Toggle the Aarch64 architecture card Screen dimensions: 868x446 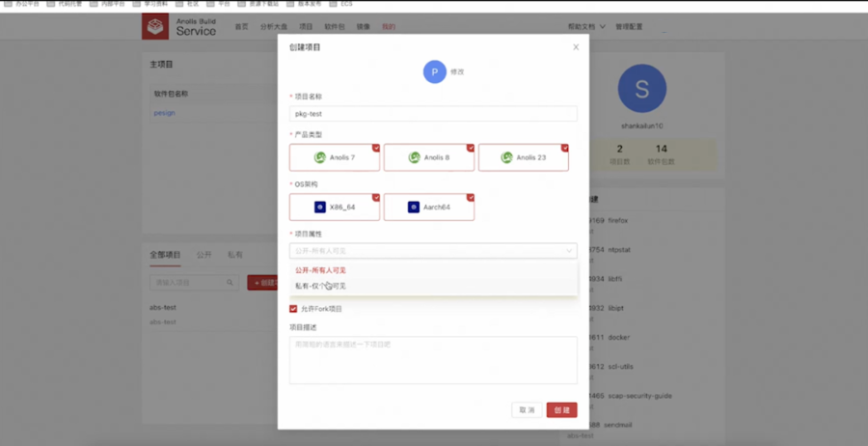(429, 208)
